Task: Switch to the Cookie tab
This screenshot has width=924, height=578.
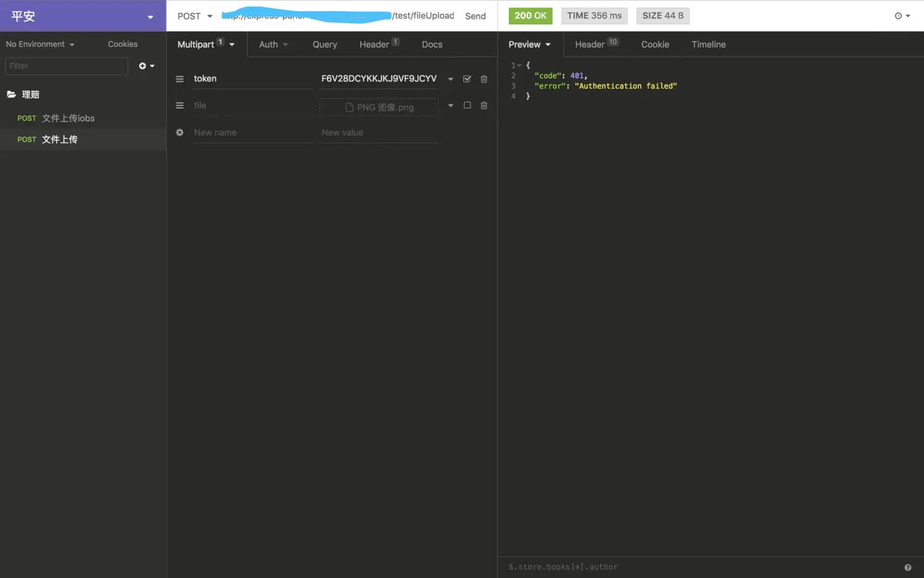Action: (x=655, y=44)
